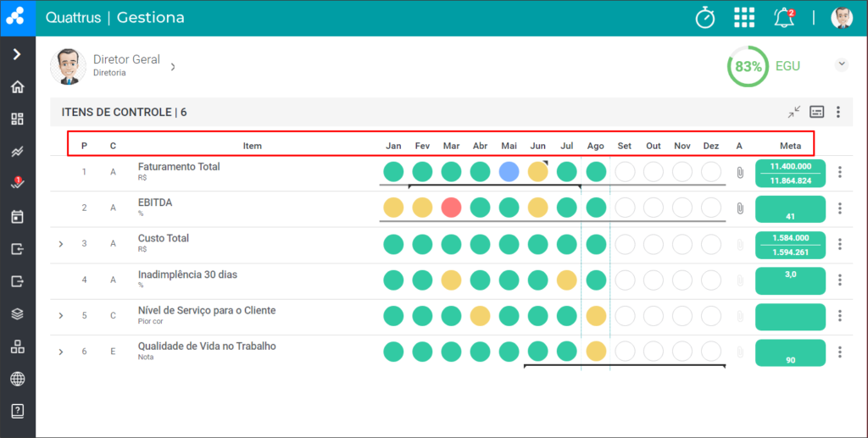The height and width of the screenshot is (438, 868).
Task: Open the apps grid menu in header
Action: point(744,18)
